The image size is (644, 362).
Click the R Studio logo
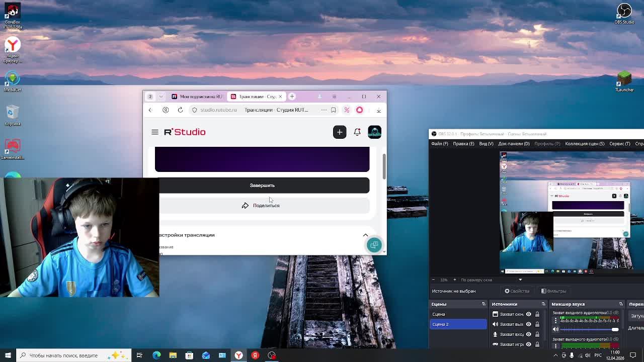185,132
